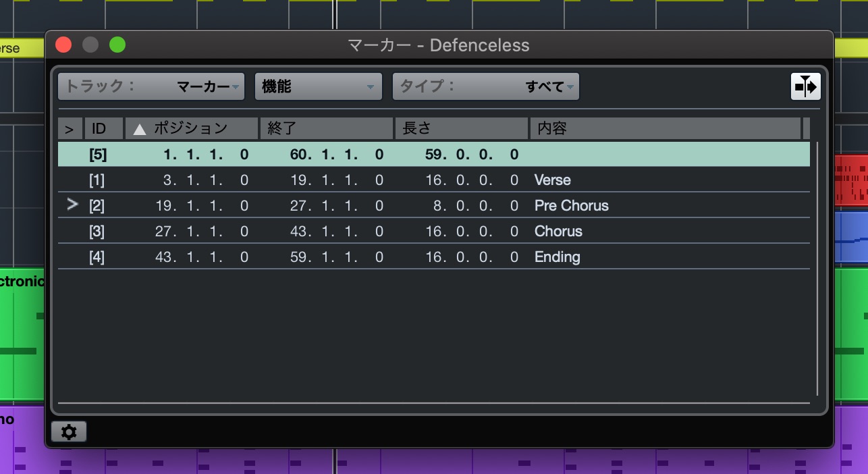This screenshot has width=868, height=474.
Task: Click the Verse description cell
Action: [x=552, y=180]
